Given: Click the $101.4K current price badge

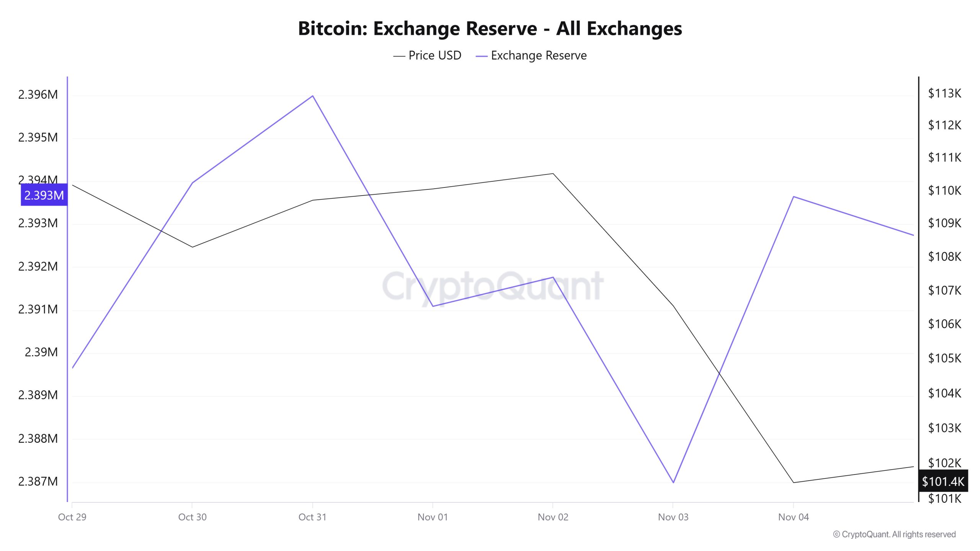Looking at the screenshot, I should click(x=943, y=481).
